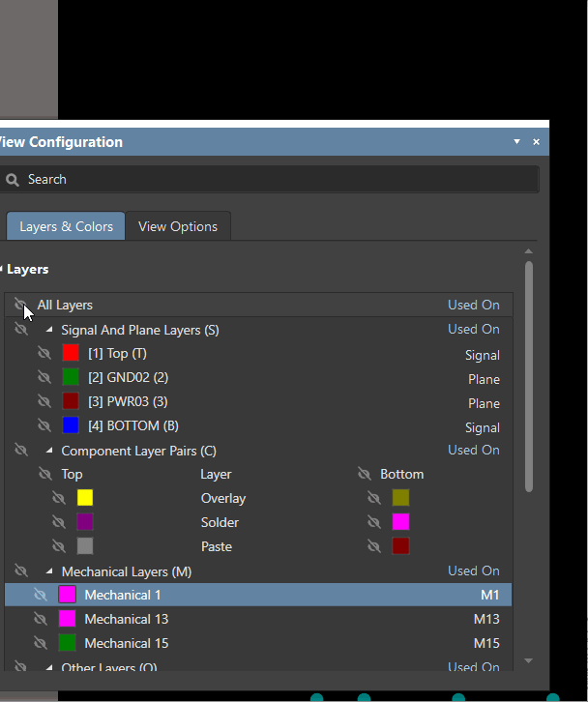Select the Mechanical 13 layer name

click(127, 619)
